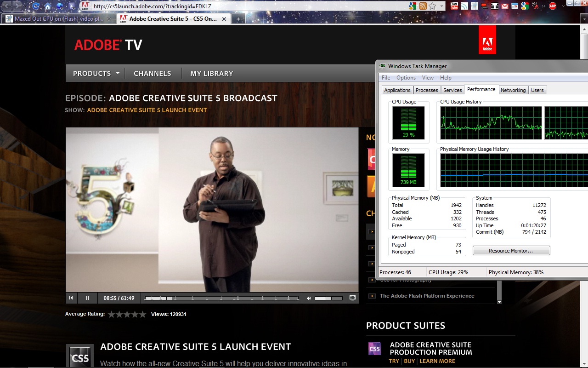
Task: Open the LEARN MORE link
Action: 437,361
